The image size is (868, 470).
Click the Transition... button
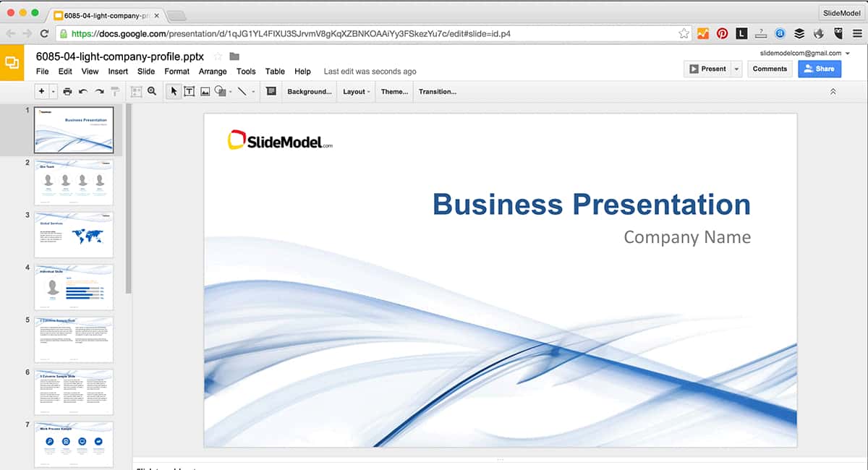pyautogui.click(x=438, y=92)
